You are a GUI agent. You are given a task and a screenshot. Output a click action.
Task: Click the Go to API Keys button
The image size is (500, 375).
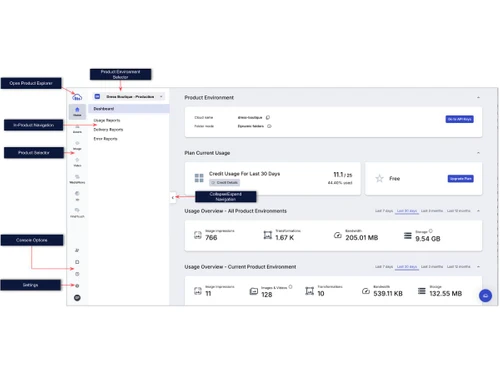coord(459,119)
